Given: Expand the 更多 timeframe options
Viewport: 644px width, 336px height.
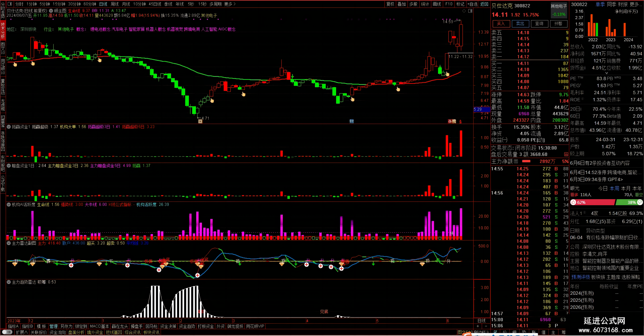Looking at the screenshot, I should pos(230,4).
